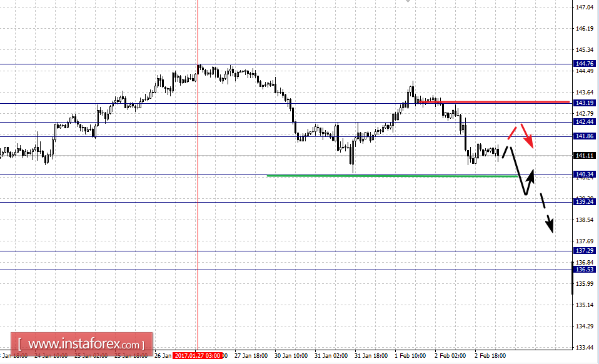
Task: Click the 143.19 price level label
Action: [585, 103]
